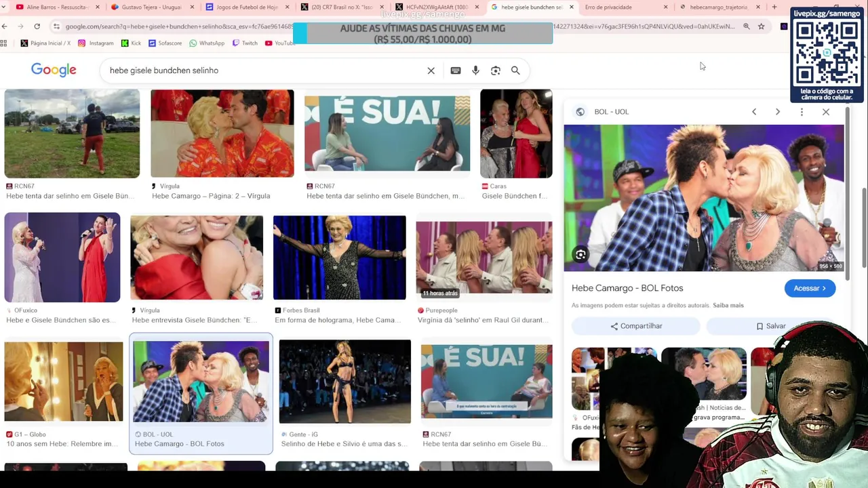Search inside image with Lens icon
Viewport: 868px width, 488px height.
tap(580, 255)
